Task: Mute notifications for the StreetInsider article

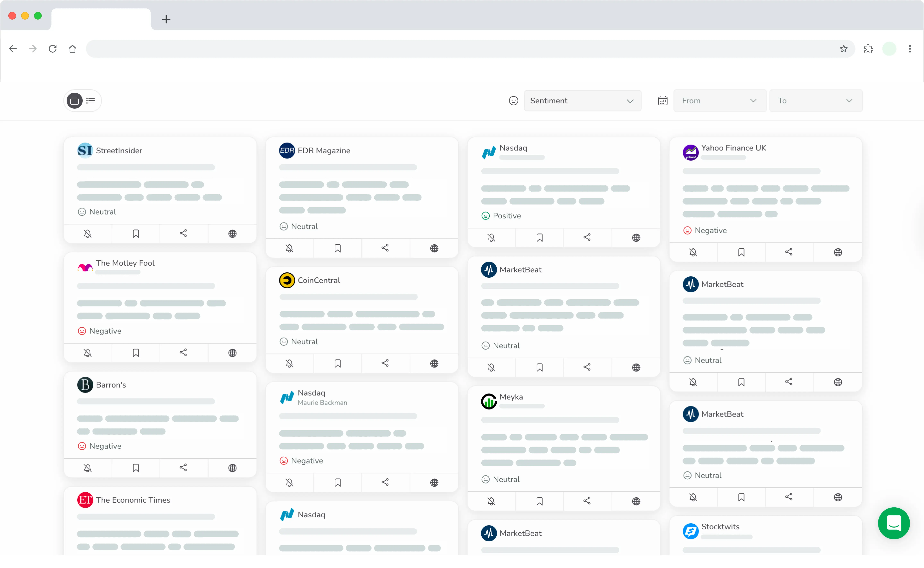Action: (x=88, y=233)
